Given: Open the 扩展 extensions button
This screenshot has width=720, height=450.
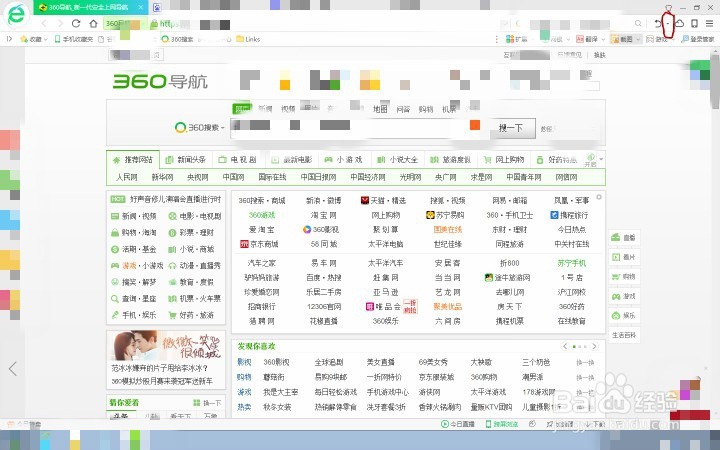Looking at the screenshot, I should click(x=517, y=39).
